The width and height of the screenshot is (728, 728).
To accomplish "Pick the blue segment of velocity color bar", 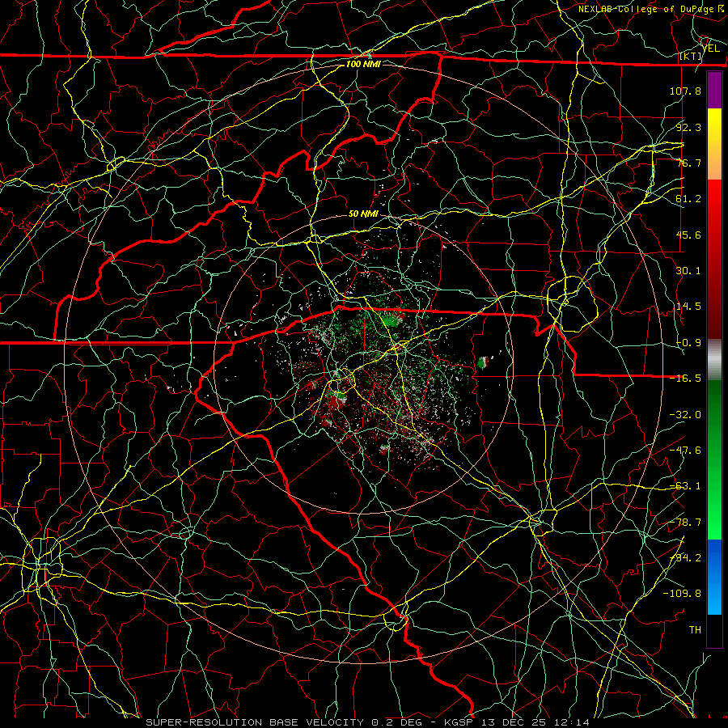I will (x=714, y=577).
